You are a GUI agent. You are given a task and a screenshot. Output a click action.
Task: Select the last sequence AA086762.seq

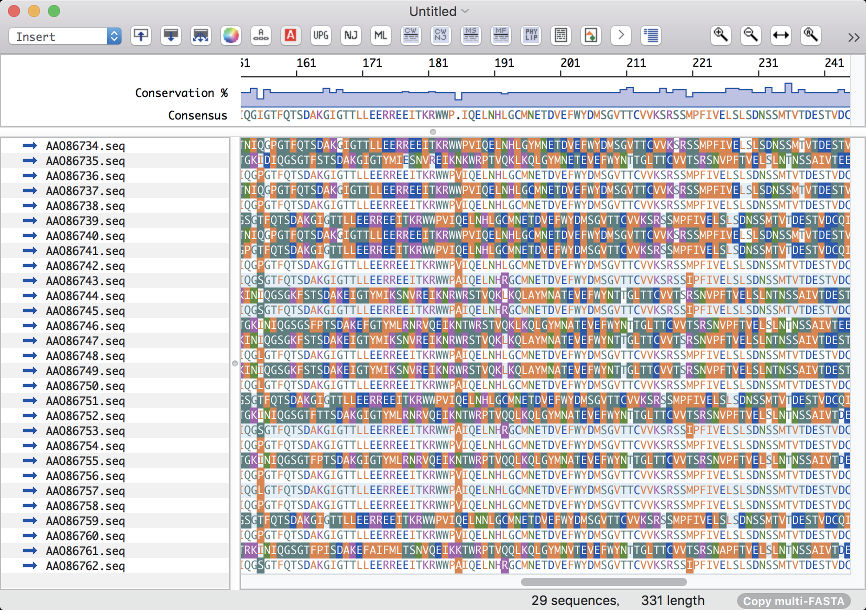(x=85, y=566)
